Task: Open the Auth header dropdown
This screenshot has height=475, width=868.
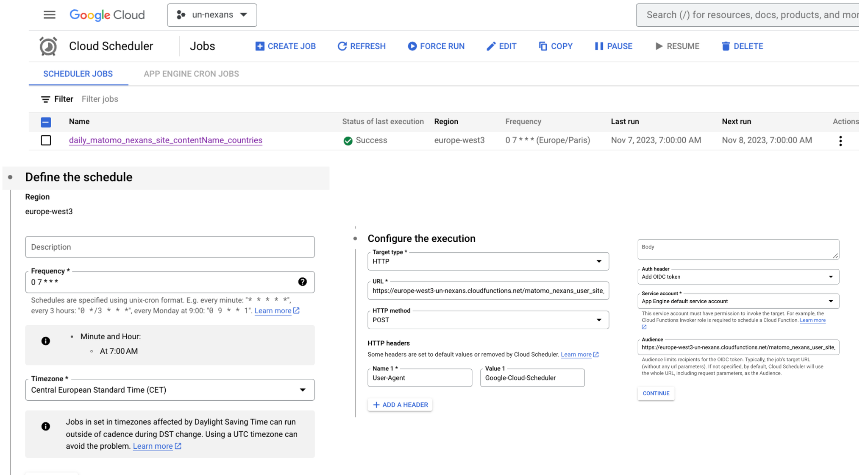Action: [738, 277]
